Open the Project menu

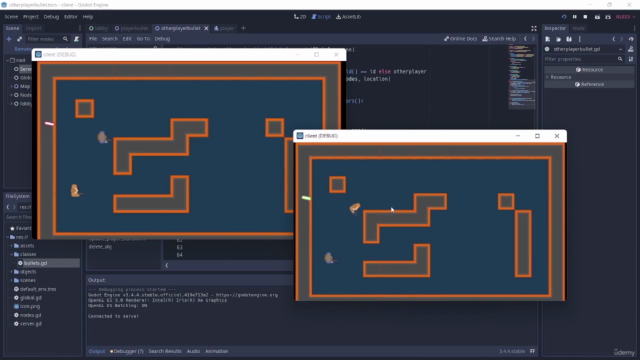click(x=31, y=17)
